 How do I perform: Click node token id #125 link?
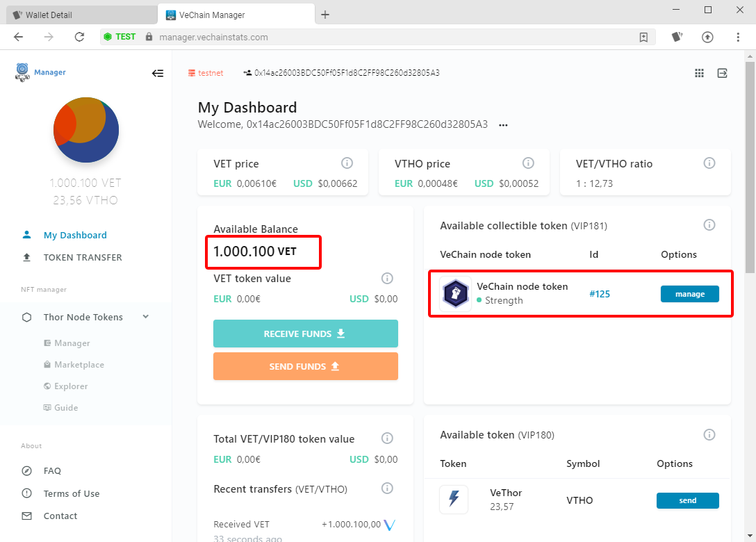(600, 294)
